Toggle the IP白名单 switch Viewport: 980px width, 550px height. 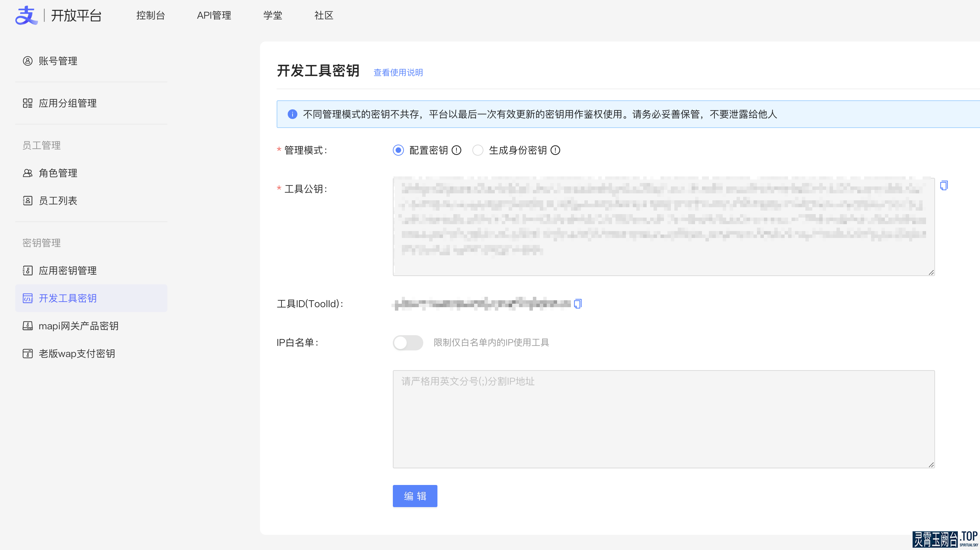(x=408, y=342)
